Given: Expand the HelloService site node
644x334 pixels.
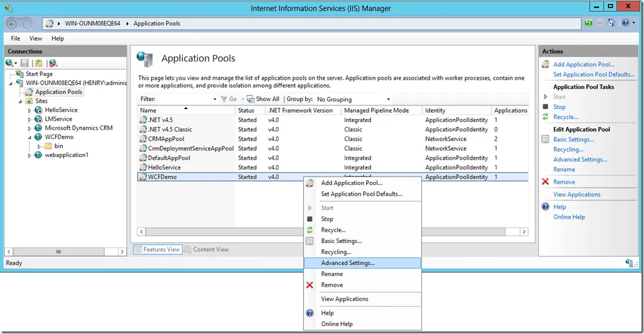Looking at the screenshot, I should click(29, 110).
